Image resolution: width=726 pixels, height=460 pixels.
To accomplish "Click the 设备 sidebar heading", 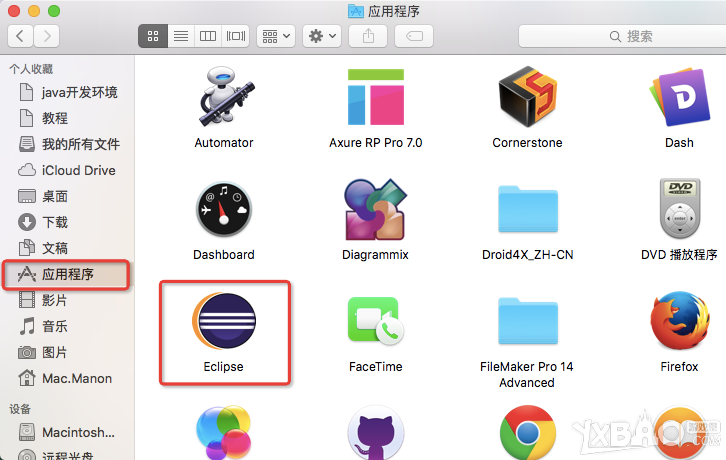I will click(x=20, y=409).
